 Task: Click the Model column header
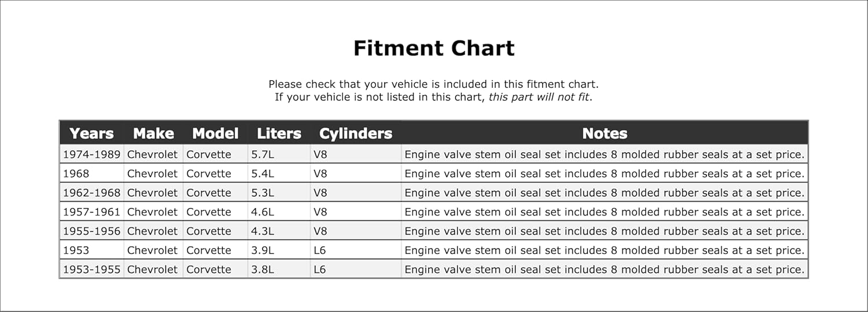[x=215, y=133]
